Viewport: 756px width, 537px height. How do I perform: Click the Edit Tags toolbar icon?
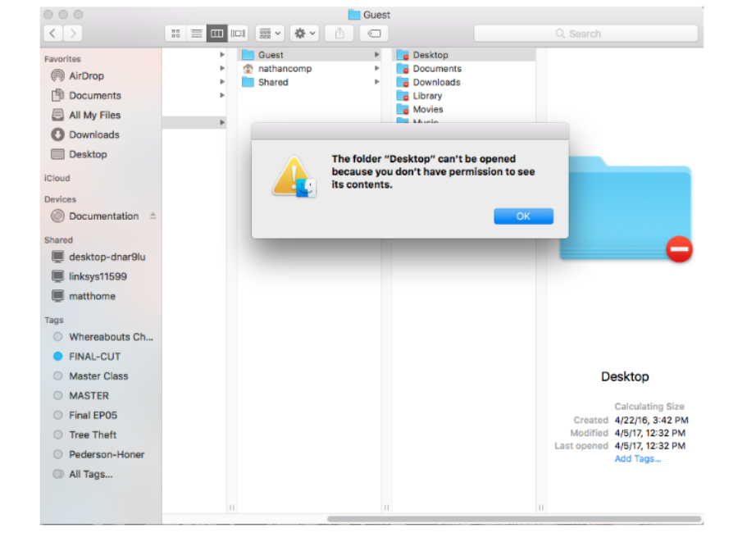pos(374,34)
